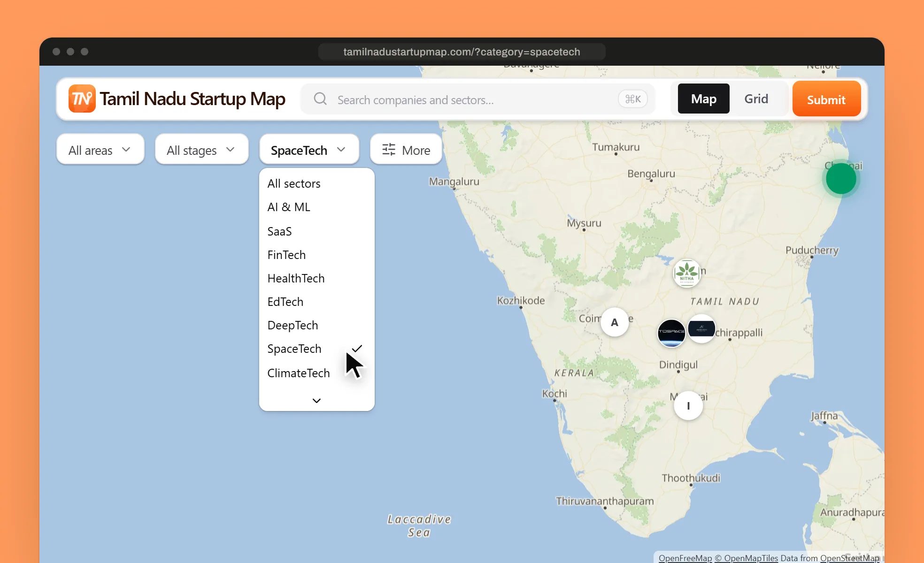Select the ClimateTech sector
Screen dimensions: 924x563
point(316,373)
